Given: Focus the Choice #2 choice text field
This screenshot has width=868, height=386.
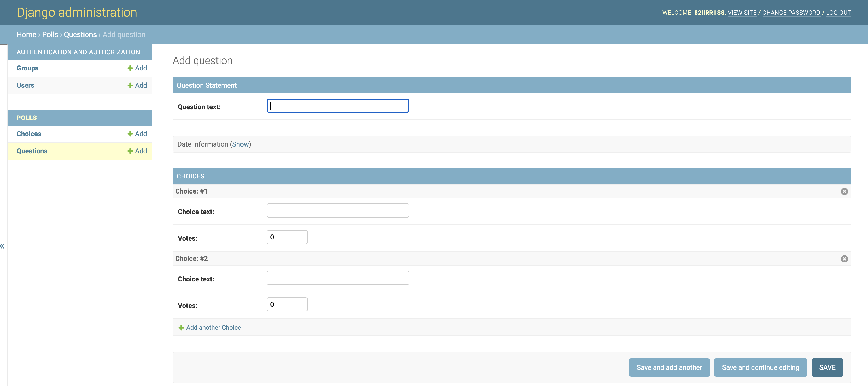Looking at the screenshot, I should coord(338,278).
